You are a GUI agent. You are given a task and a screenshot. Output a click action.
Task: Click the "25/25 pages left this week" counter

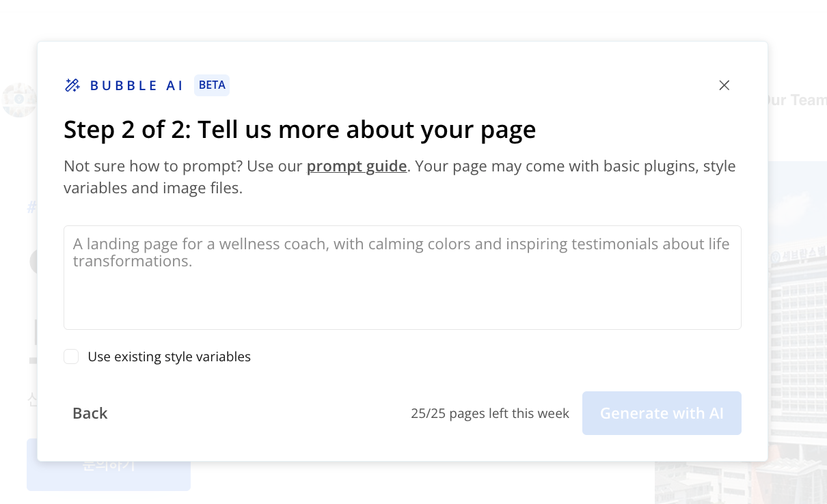490,413
